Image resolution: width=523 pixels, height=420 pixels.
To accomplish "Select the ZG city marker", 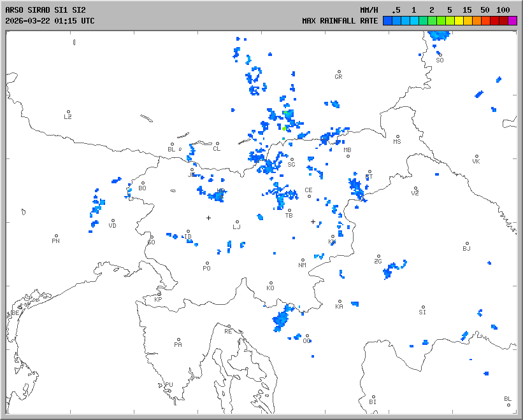I will click(x=378, y=256).
